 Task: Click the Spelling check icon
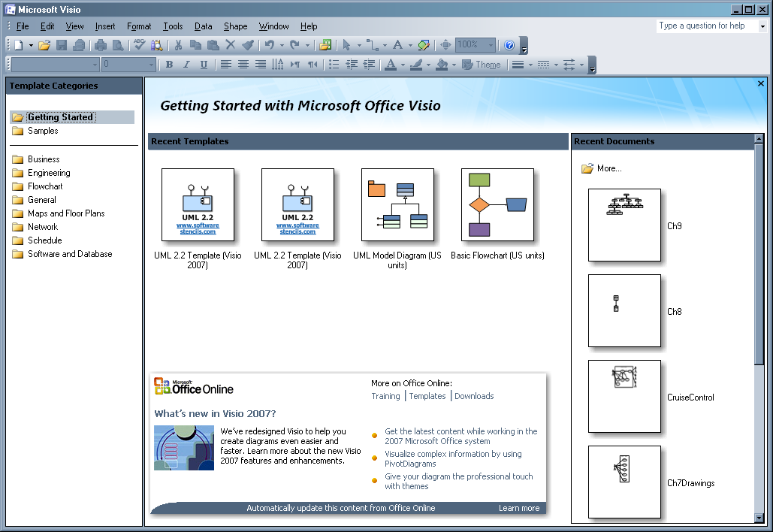tap(140, 45)
